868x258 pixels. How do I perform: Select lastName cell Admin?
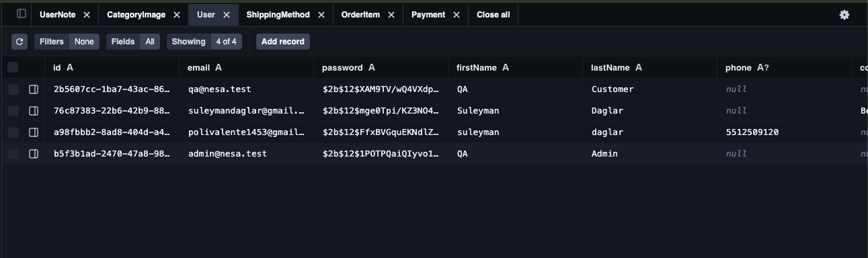coord(649,154)
